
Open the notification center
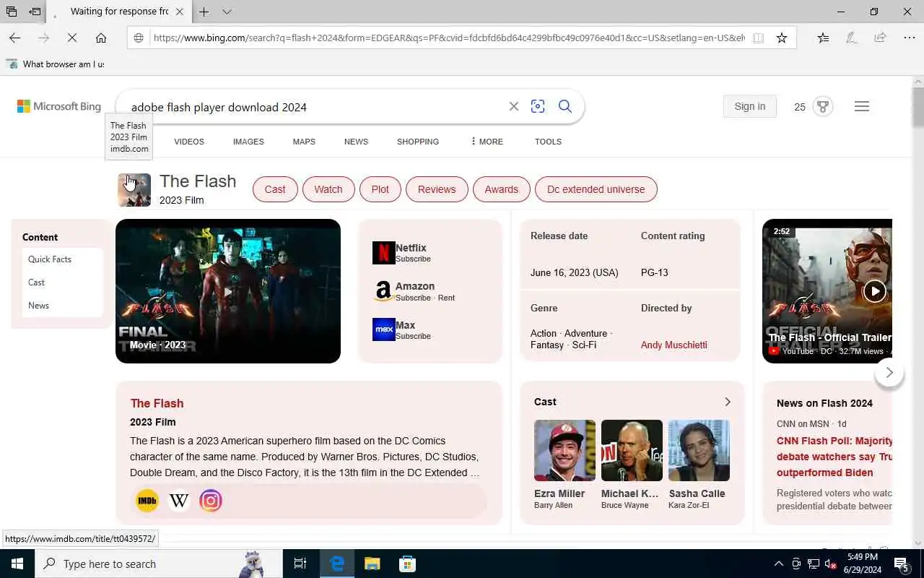pos(902,564)
